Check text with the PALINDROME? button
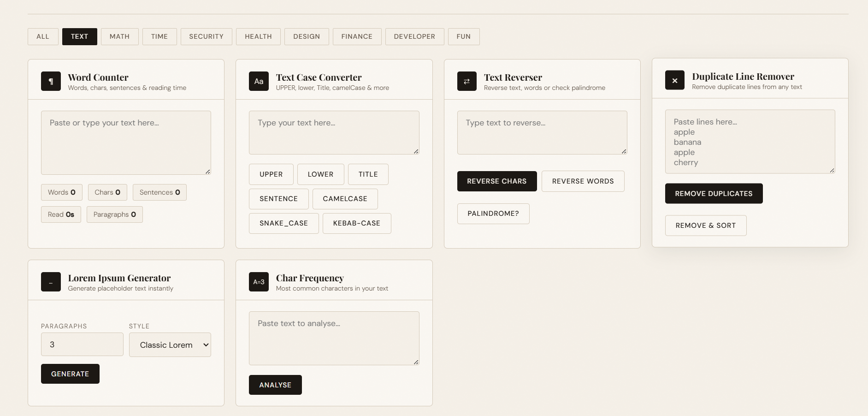The height and width of the screenshot is (416, 868). click(493, 214)
